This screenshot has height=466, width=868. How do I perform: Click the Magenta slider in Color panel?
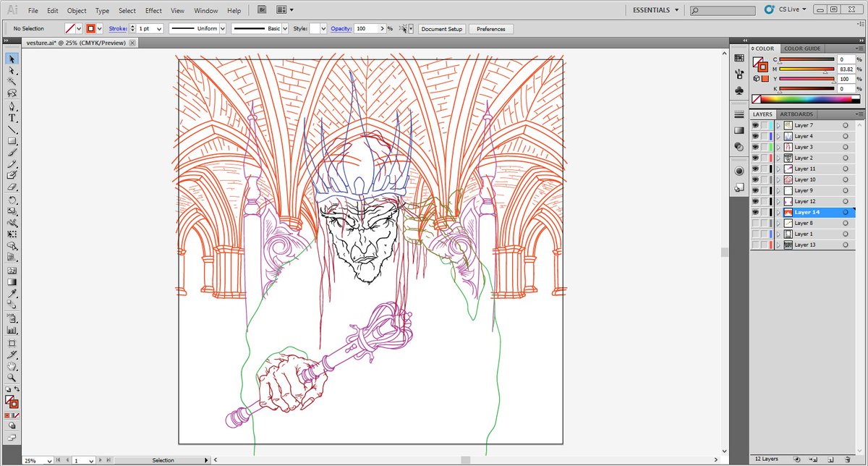[x=807, y=69]
